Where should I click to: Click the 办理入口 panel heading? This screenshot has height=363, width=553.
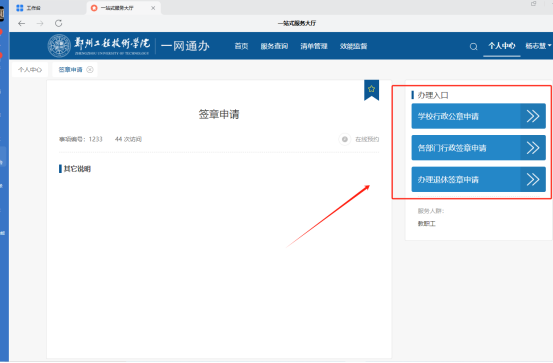433,95
